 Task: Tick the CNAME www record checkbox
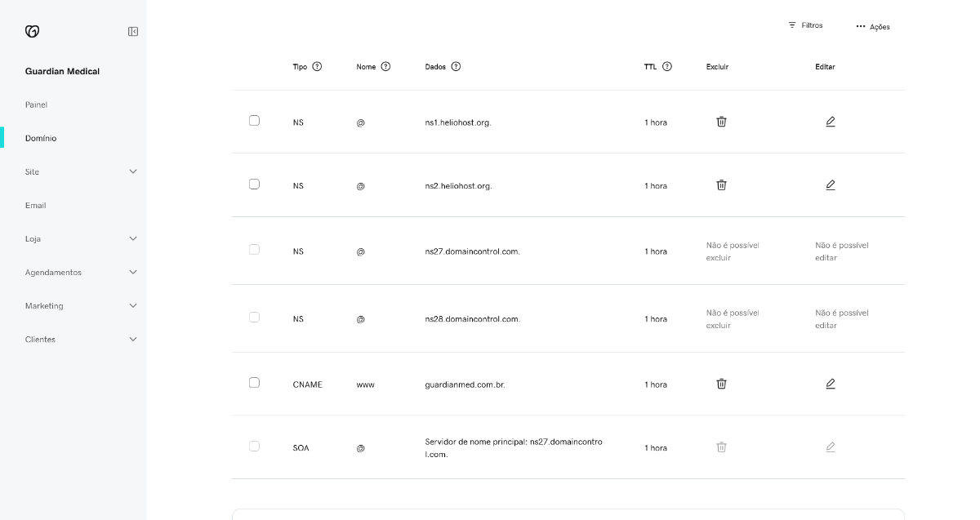point(254,383)
